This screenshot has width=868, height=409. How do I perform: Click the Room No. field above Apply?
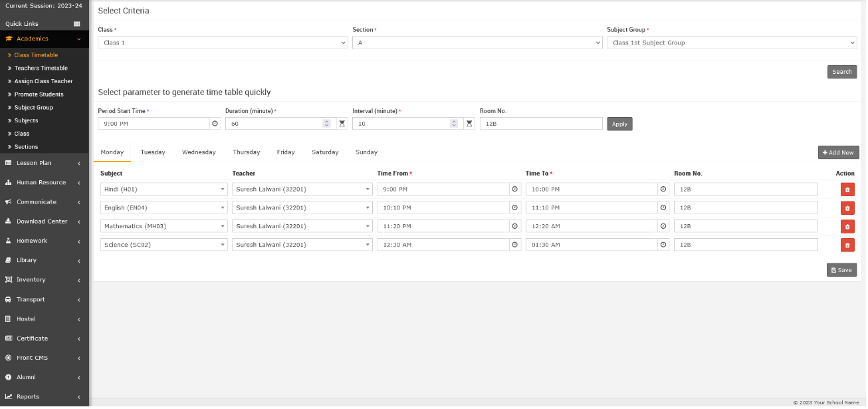[x=540, y=124]
